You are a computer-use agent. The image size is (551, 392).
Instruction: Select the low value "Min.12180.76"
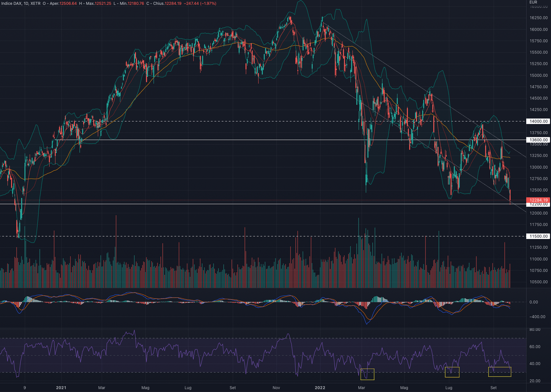click(x=131, y=4)
